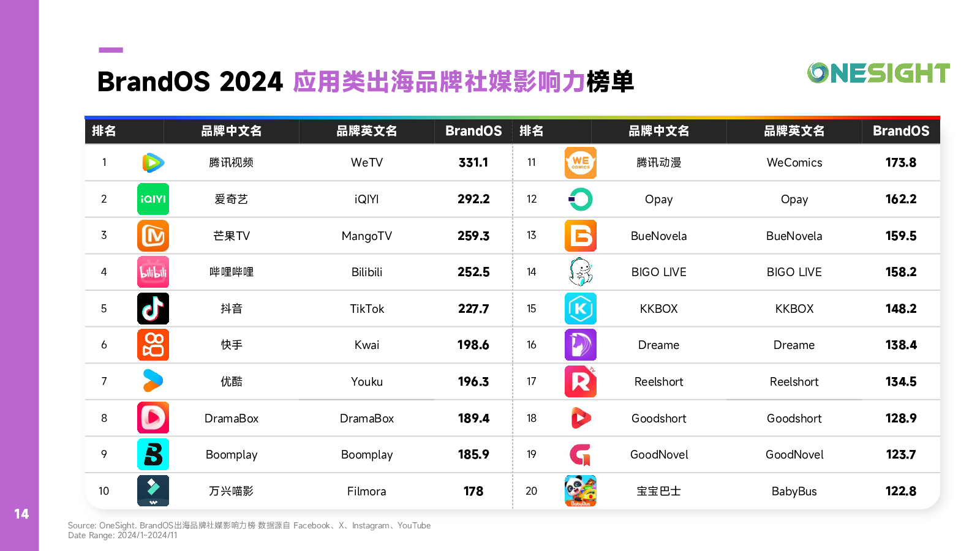Click the Chinese name 哔哩哔哩

click(x=232, y=272)
